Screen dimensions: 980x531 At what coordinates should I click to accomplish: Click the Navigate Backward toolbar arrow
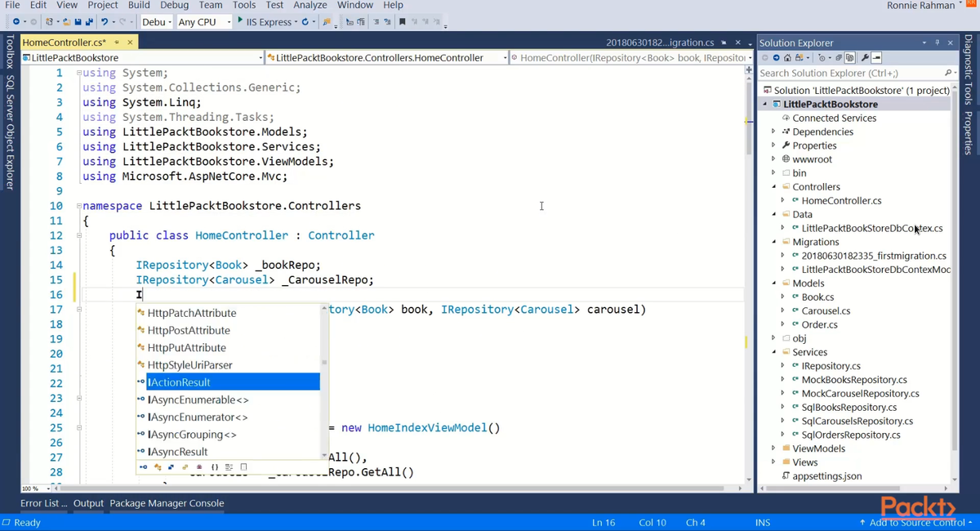coord(16,22)
